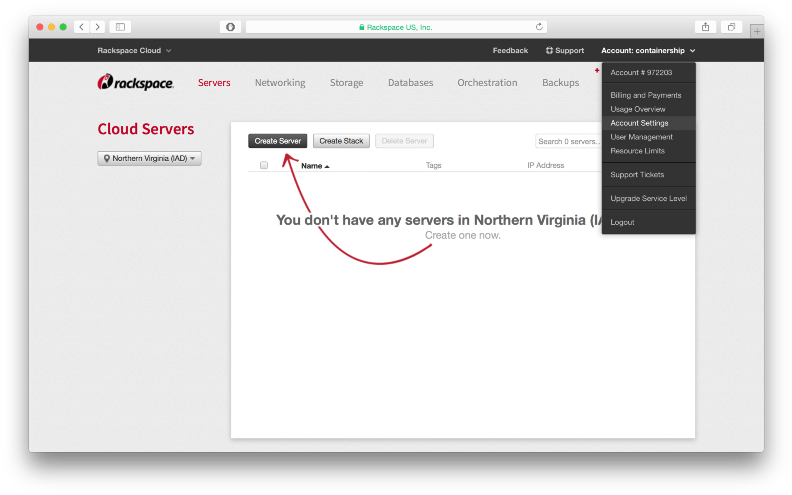The image size is (792, 495).
Task: Toggle Safari sidebar button
Action: click(120, 27)
